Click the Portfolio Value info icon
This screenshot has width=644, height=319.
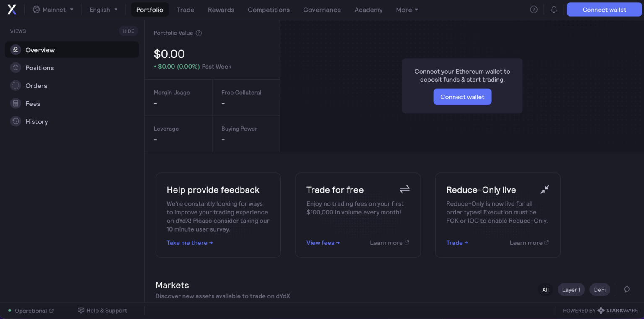point(199,33)
